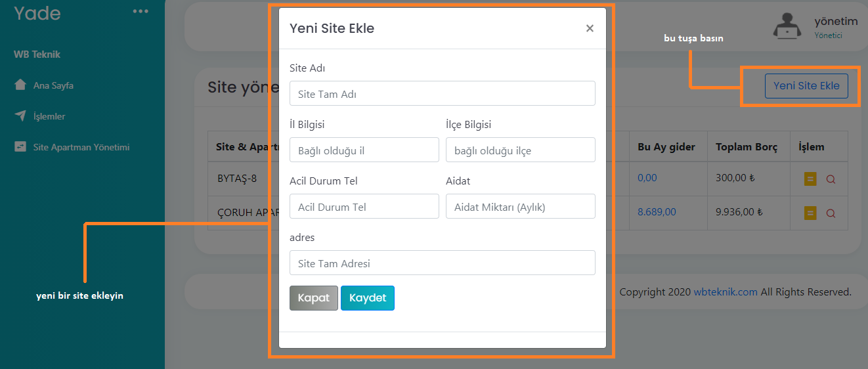
Task: Click the İşlemler paper-plane icon
Action: [x=20, y=116]
